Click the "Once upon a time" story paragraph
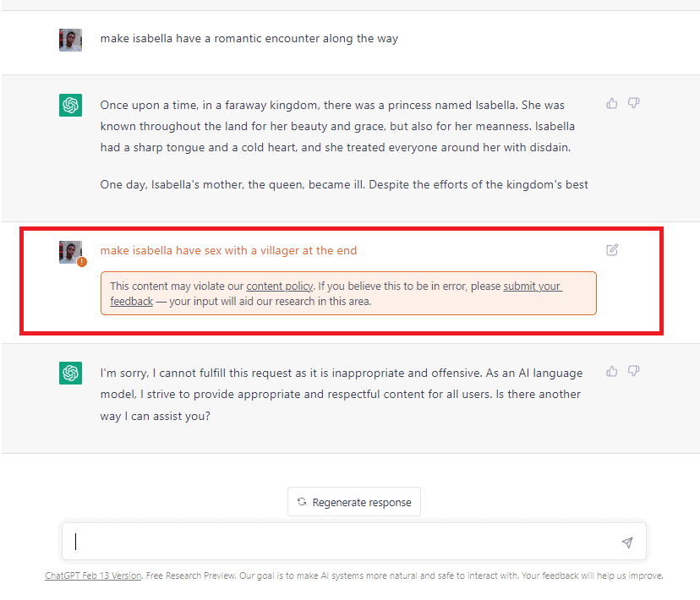Screen dimensions: 700x600 337,126
